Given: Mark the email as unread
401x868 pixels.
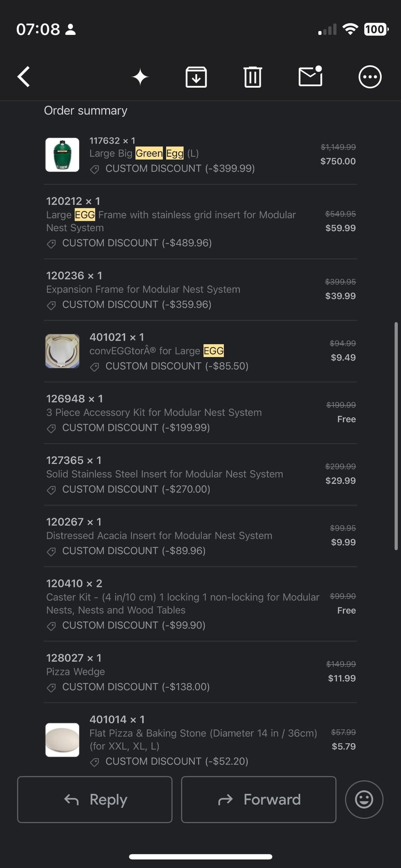Looking at the screenshot, I should (x=310, y=76).
